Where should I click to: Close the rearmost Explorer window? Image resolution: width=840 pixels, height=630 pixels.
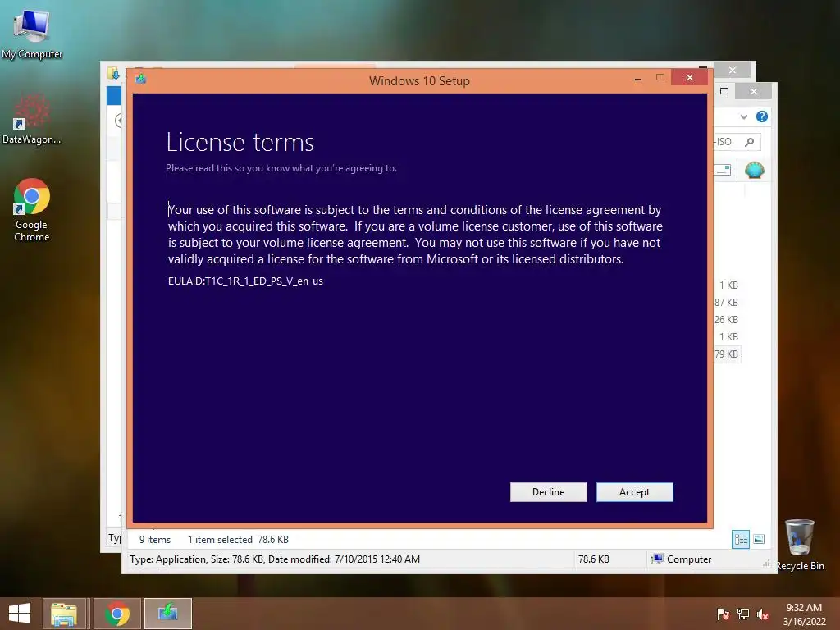click(733, 71)
